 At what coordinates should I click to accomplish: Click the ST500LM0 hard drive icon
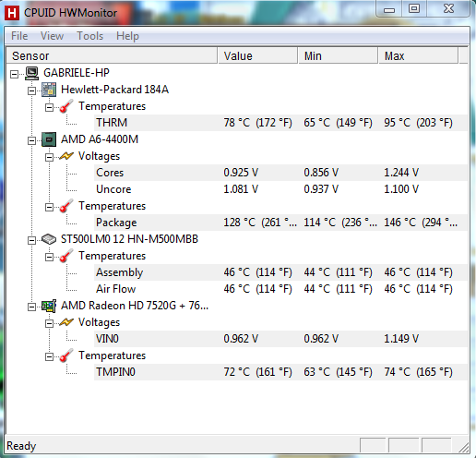tap(49, 239)
